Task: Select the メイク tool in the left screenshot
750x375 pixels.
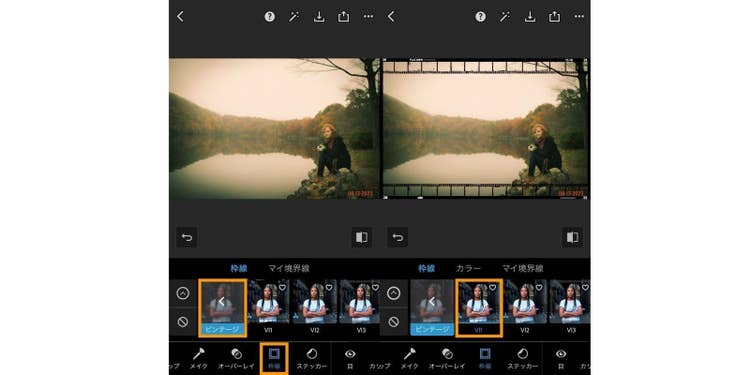Action: (199, 359)
